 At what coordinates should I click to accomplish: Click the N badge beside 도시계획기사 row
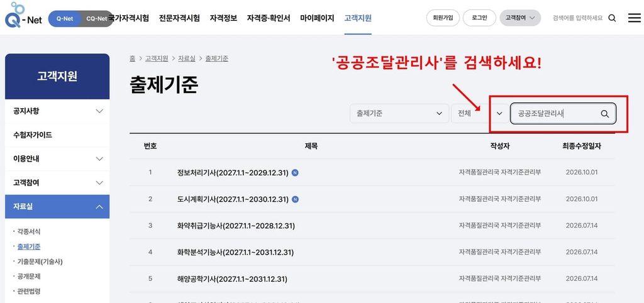[295, 199]
